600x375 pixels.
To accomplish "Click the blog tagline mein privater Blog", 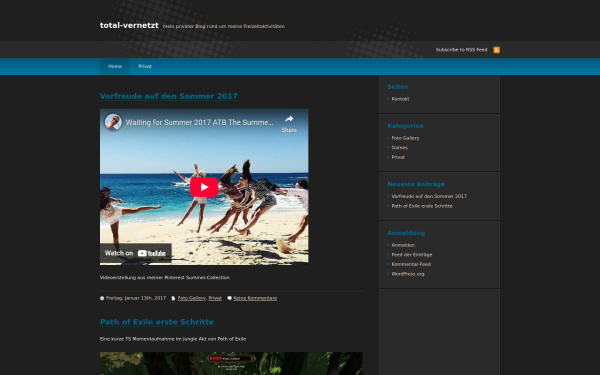I will (223, 26).
